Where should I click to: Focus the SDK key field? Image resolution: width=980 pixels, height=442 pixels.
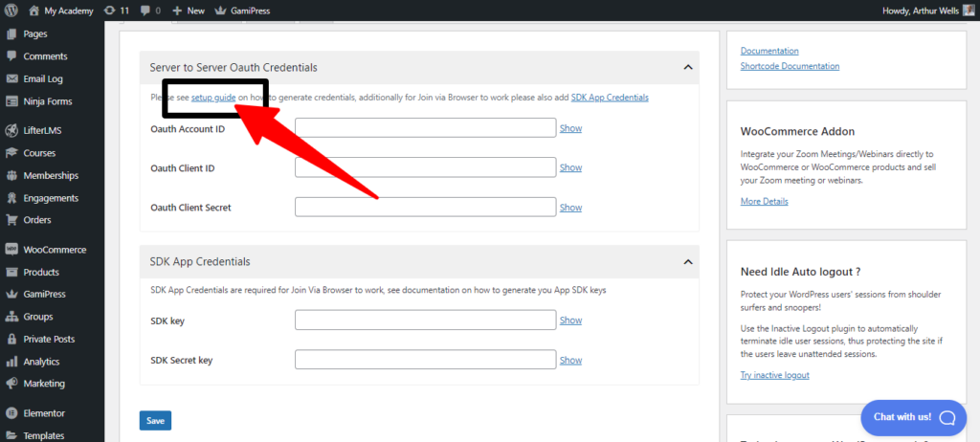426,320
